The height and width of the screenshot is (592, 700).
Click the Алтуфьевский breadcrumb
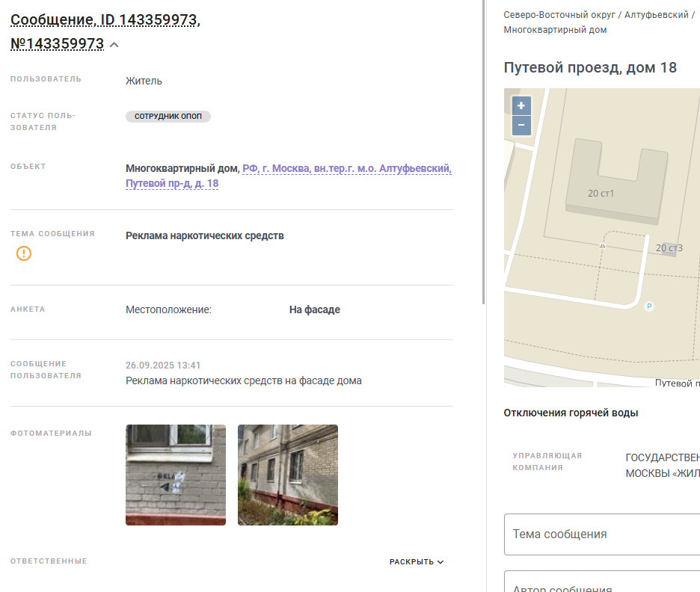pyautogui.click(x=657, y=15)
